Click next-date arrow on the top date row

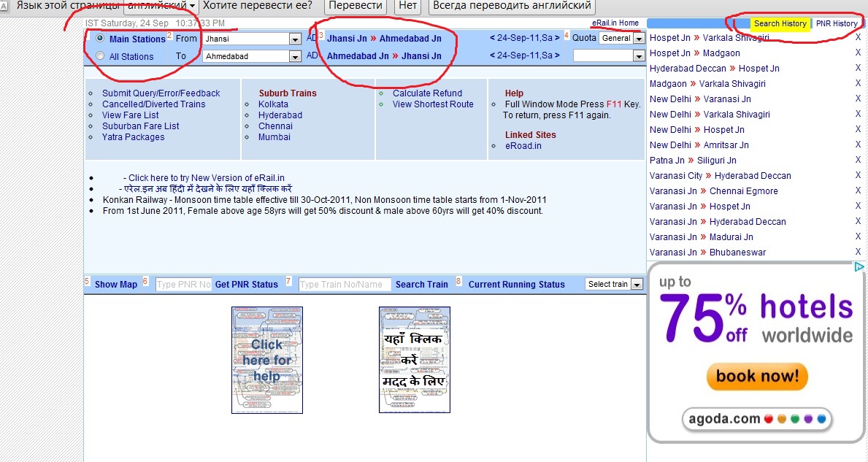pyautogui.click(x=557, y=38)
